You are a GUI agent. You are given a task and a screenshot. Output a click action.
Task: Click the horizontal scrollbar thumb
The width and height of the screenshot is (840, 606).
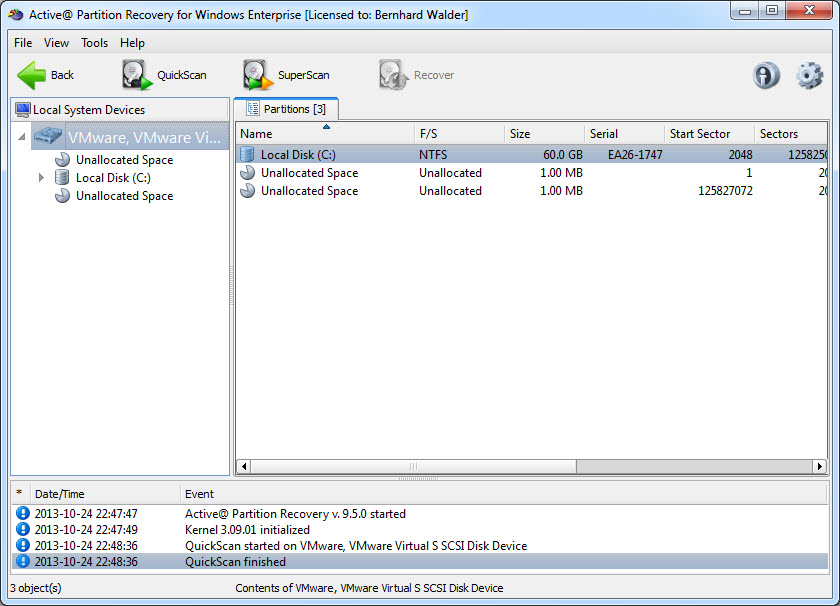point(413,466)
